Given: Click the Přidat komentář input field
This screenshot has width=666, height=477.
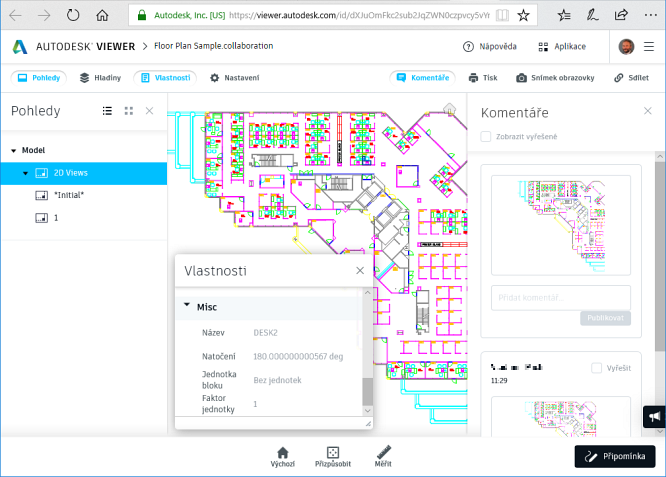Looking at the screenshot, I should tap(561, 297).
